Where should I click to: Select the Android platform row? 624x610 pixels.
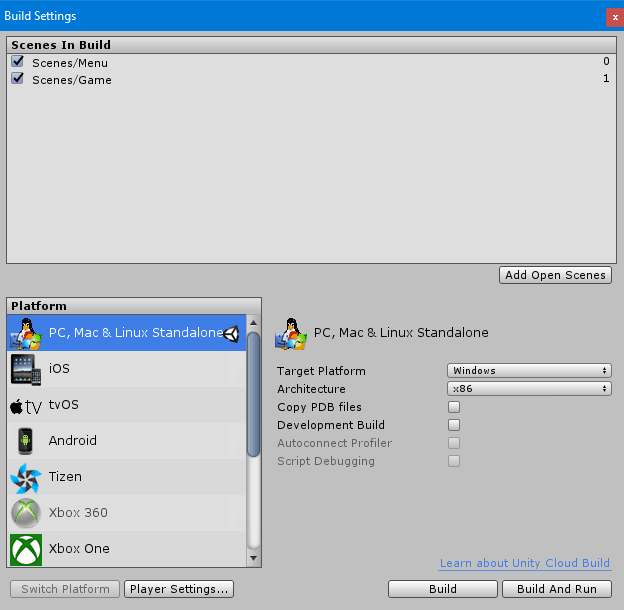(127, 441)
